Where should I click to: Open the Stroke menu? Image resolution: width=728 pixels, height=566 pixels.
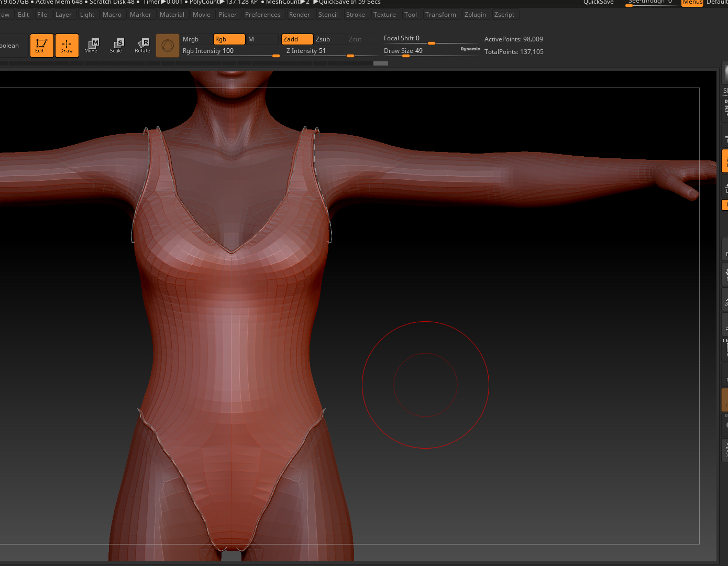pyautogui.click(x=355, y=15)
